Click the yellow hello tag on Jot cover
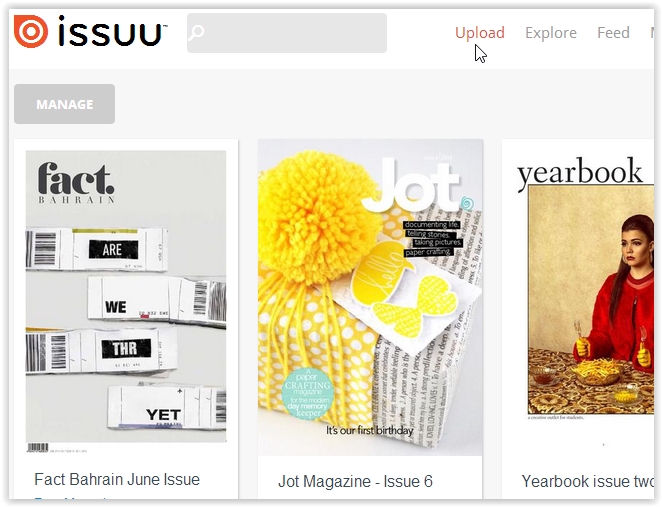 coord(380,273)
